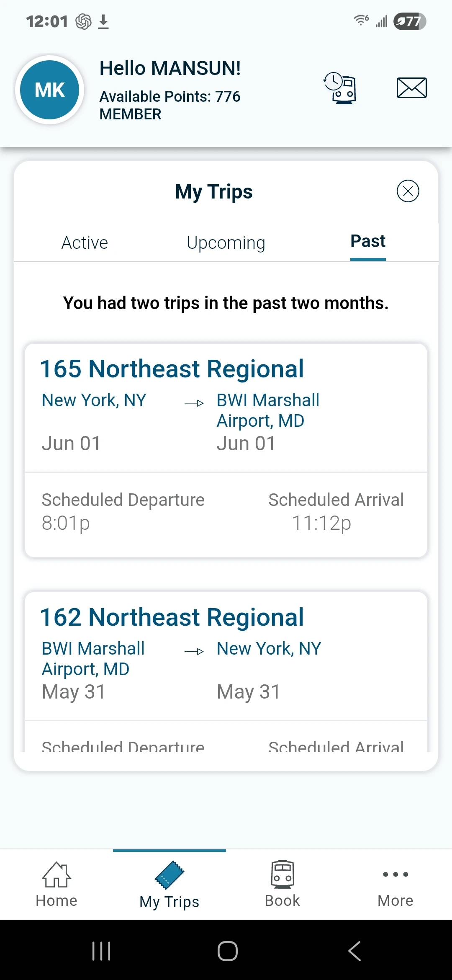Open the messages envelope icon
This screenshot has width=452, height=980.
tap(411, 88)
